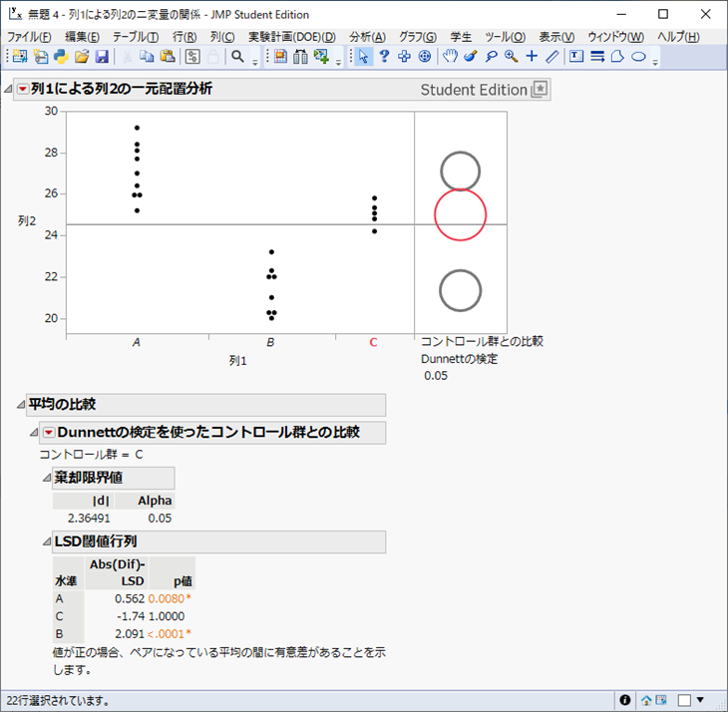
Task: Click the C label on the x-axis
Action: point(373,342)
